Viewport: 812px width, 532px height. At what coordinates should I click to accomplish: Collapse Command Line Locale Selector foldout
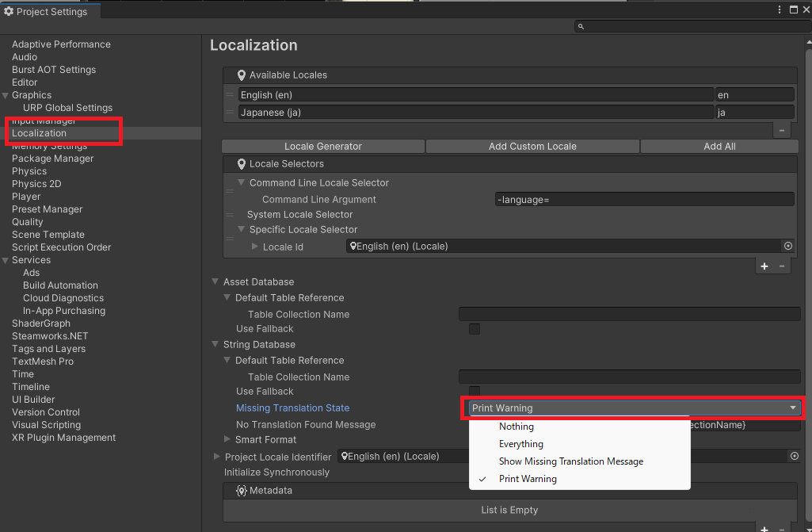(x=241, y=182)
